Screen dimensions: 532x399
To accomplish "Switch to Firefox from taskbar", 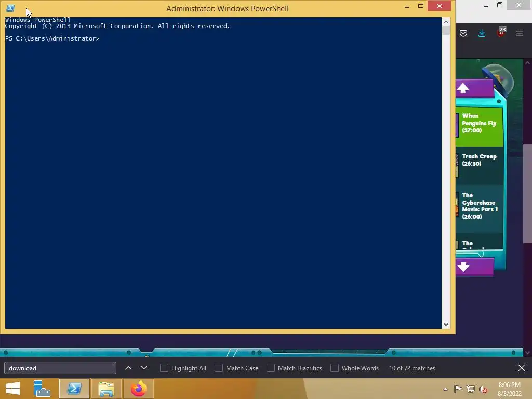I will 138,389.
